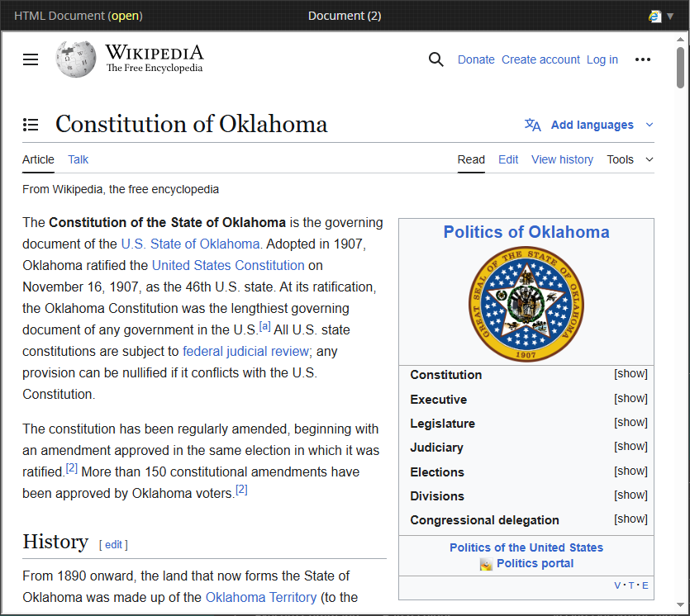
Task: Click the V template view link
Action: (x=617, y=585)
